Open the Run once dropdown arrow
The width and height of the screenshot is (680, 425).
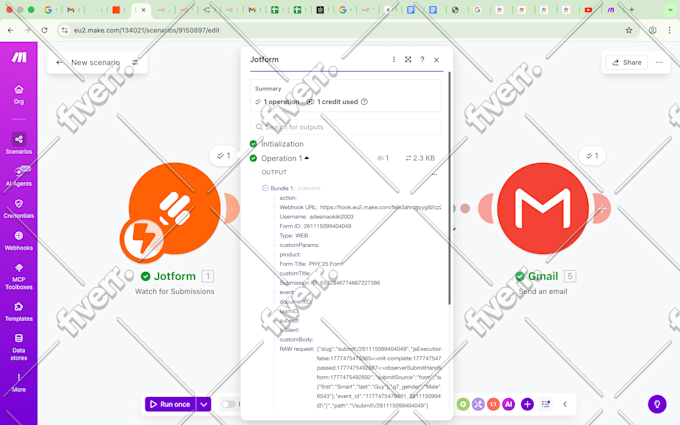click(204, 404)
